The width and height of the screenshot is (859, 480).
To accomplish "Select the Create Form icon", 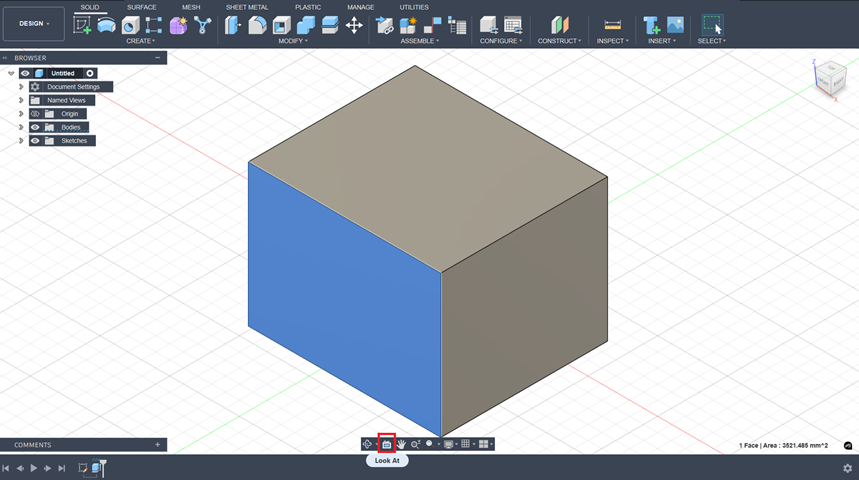I will tap(106, 25).
